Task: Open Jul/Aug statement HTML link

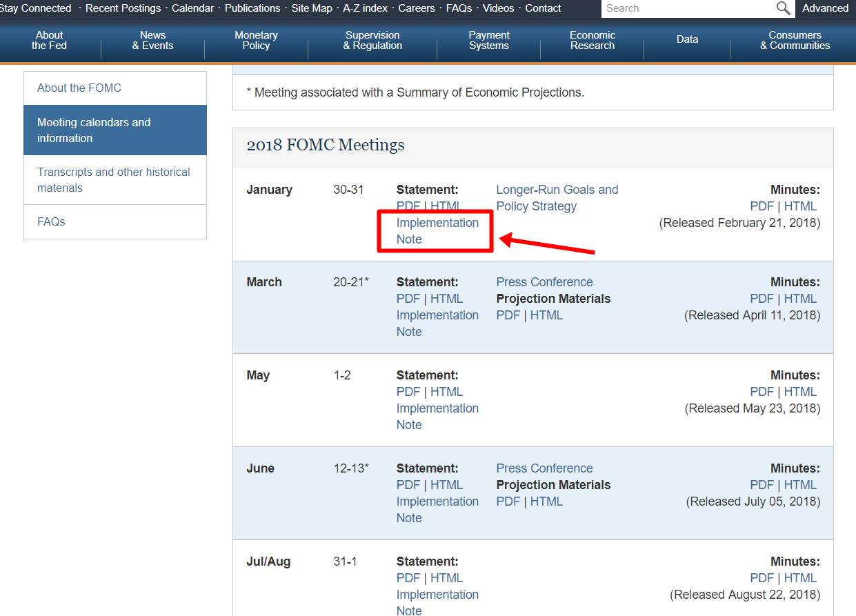Action: click(x=446, y=578)
